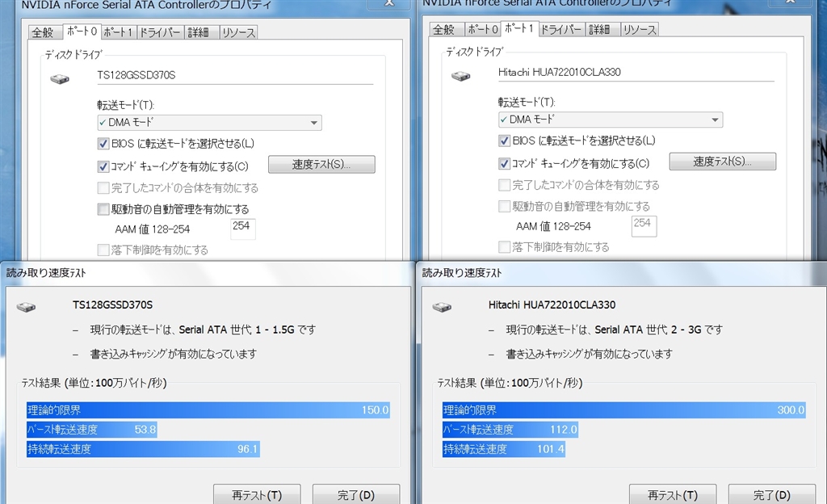Open the DMA モード dropdown for TS128GSSD370S
Image resolution: width=827 pixels, height=504 pixels.
209,122
